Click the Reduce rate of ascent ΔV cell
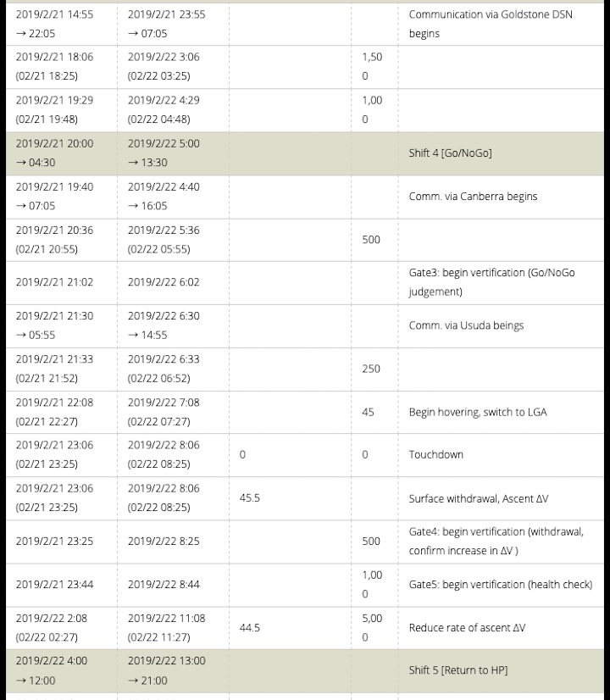 coord(467,628)
